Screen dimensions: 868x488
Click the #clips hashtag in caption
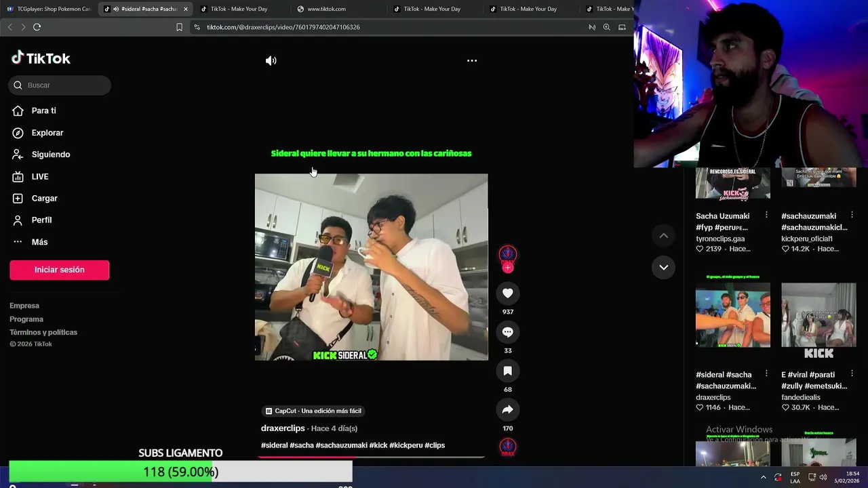coord(435,445)
